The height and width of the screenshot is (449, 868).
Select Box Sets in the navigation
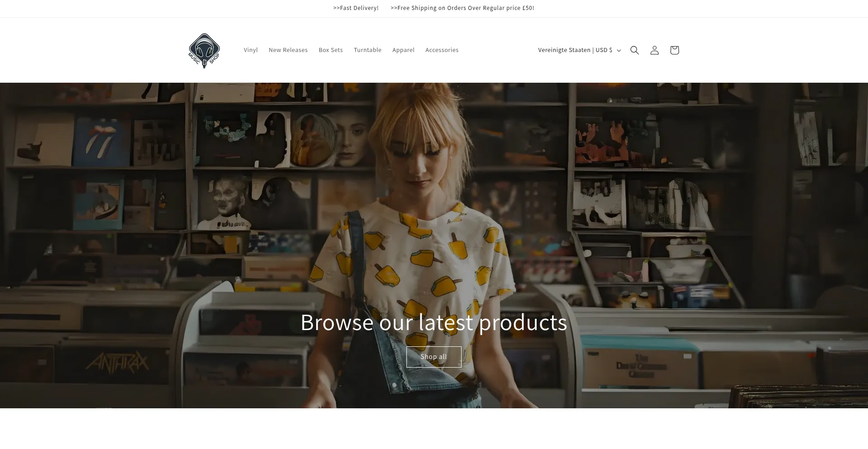pos(330,50)
